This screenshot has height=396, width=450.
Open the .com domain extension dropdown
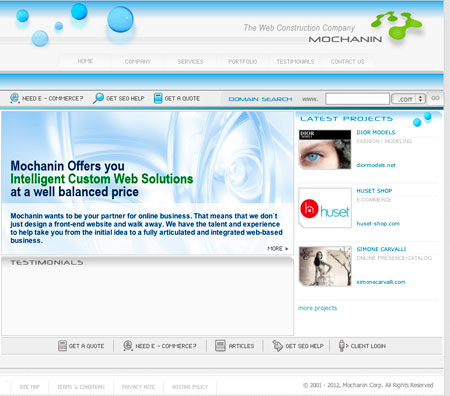click(x=408, y=99)
